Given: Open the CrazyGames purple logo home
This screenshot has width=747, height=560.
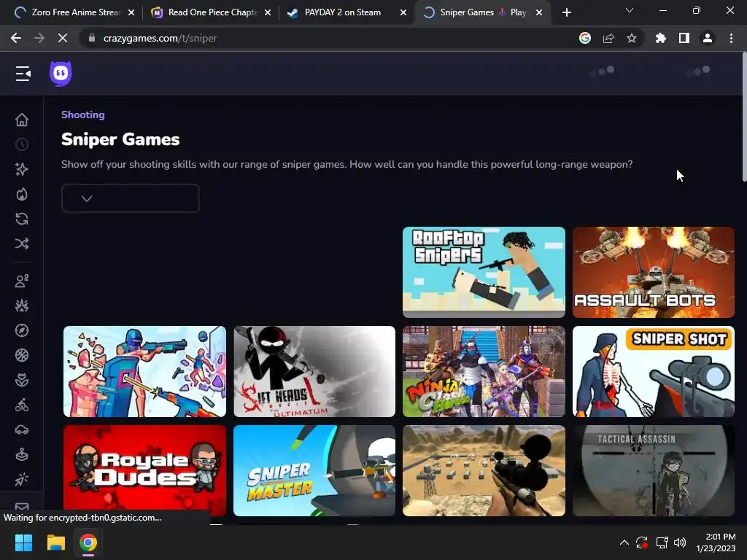Looking at the screenshot, I should click(61, 74).
